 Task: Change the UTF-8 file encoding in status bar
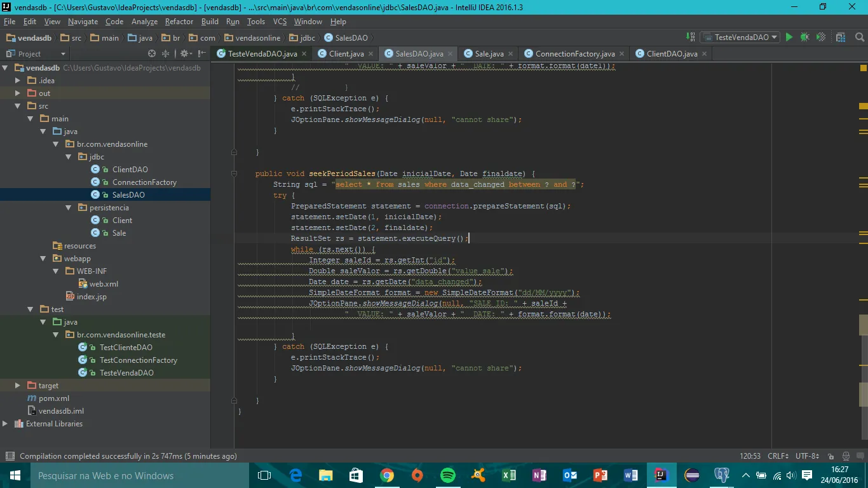pyautogui.click(x=808, y=456)
